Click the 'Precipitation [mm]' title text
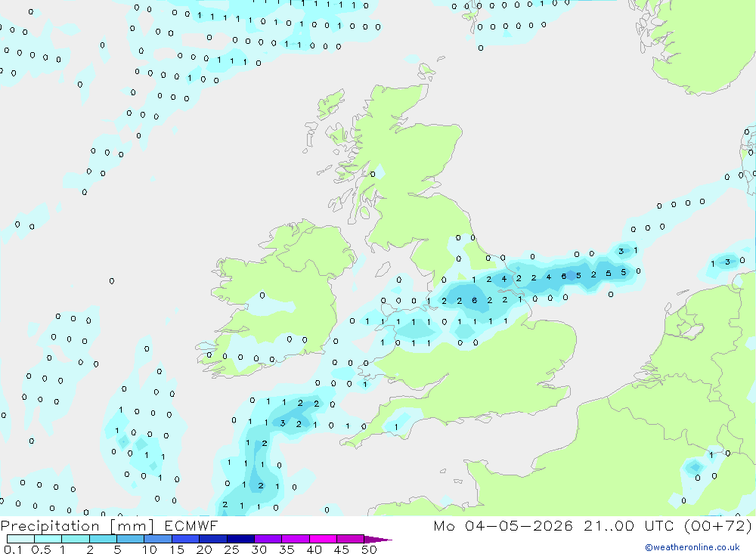The height and width of the screenshot is (554, 756). coord(77,526)
